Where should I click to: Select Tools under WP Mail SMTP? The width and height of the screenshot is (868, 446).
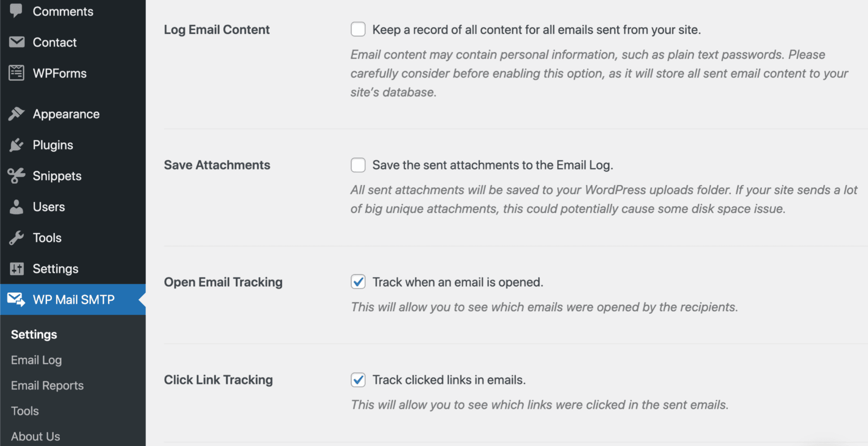(x=24, y=410)
